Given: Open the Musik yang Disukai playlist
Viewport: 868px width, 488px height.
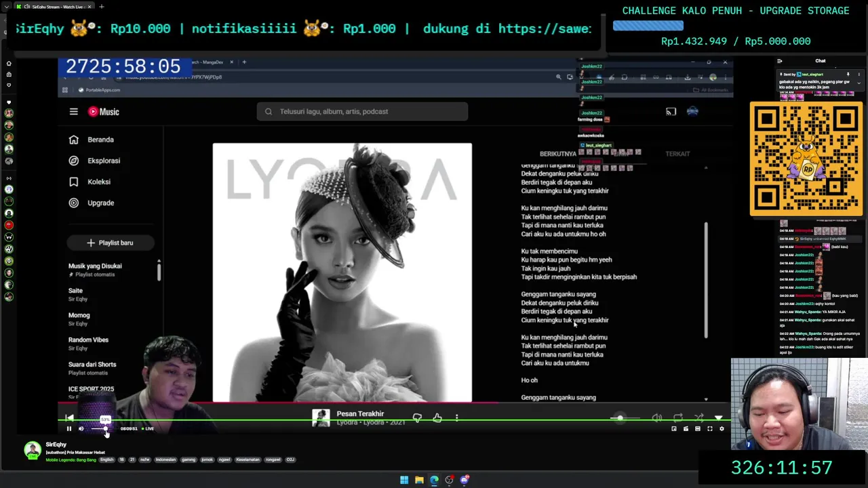Looking at the screenshot, I should [x=95, y=270].
